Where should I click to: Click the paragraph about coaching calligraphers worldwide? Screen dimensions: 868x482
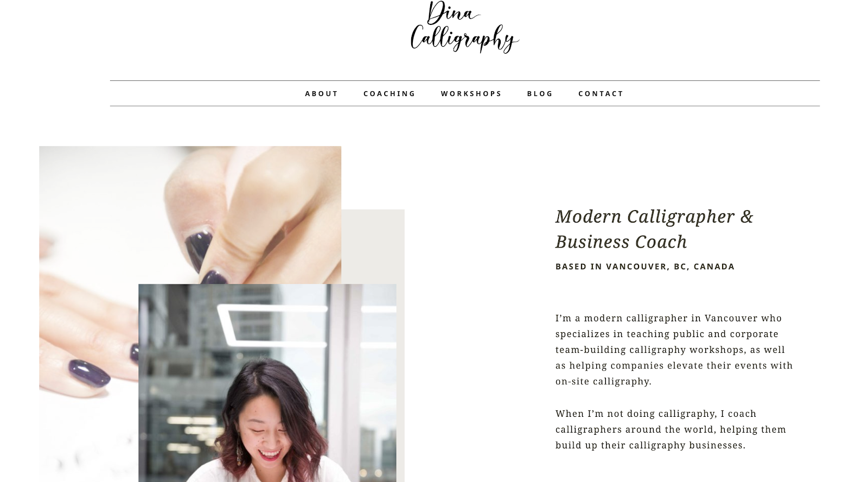point(671,429)
